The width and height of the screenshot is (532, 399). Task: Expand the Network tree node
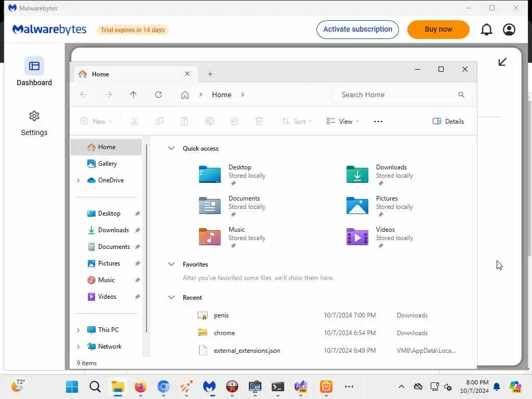tap(78, 347)
